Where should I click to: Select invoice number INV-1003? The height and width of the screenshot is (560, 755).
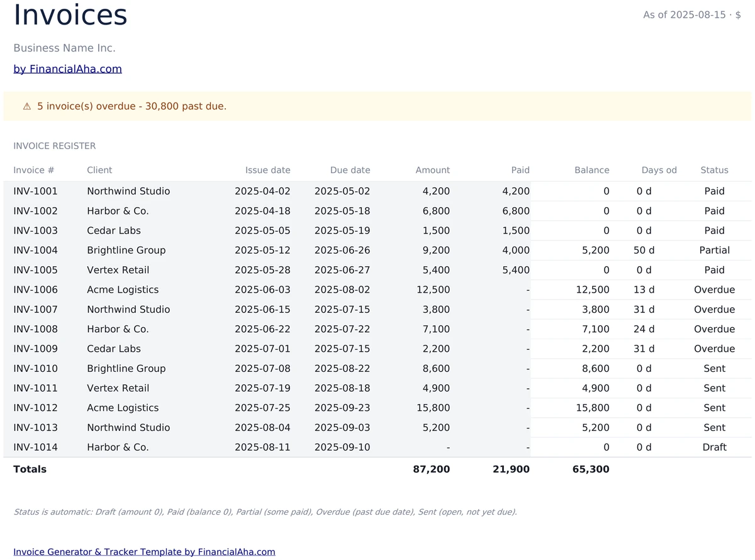pos(35,230)
